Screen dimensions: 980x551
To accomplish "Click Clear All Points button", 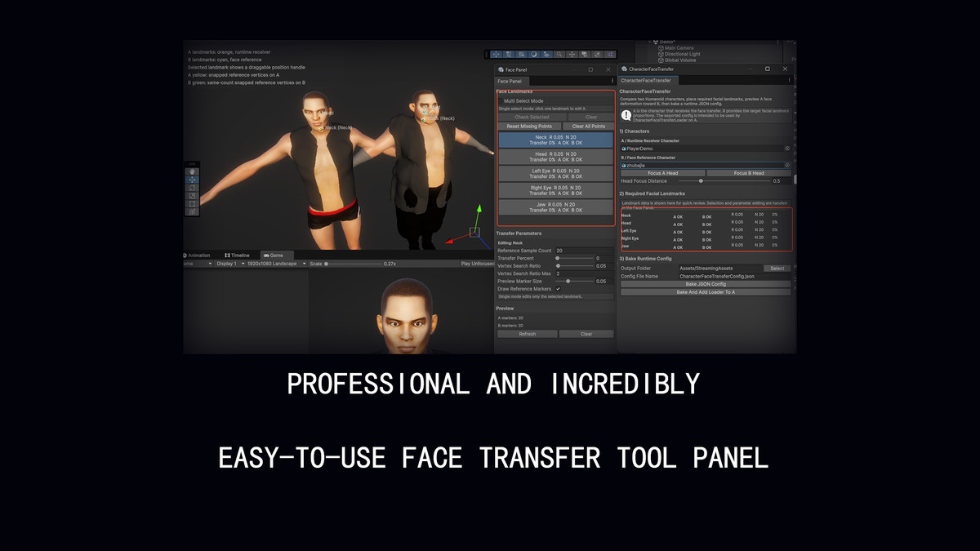I will pyautogui.click(x=589, y=127).
